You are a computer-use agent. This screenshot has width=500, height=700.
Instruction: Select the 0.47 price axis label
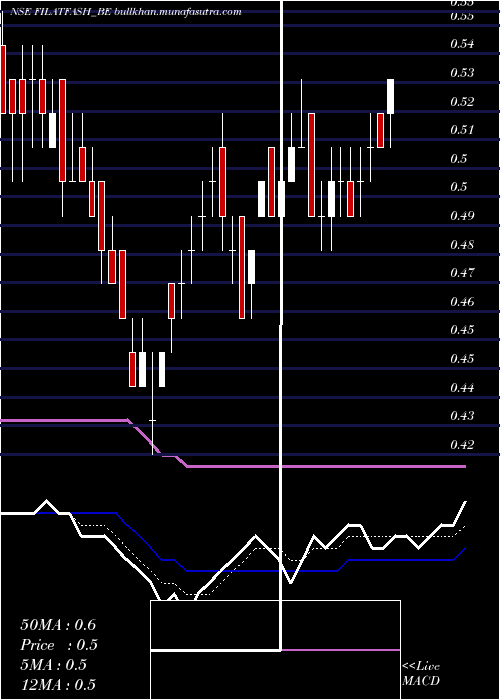[x=462, y=272]
